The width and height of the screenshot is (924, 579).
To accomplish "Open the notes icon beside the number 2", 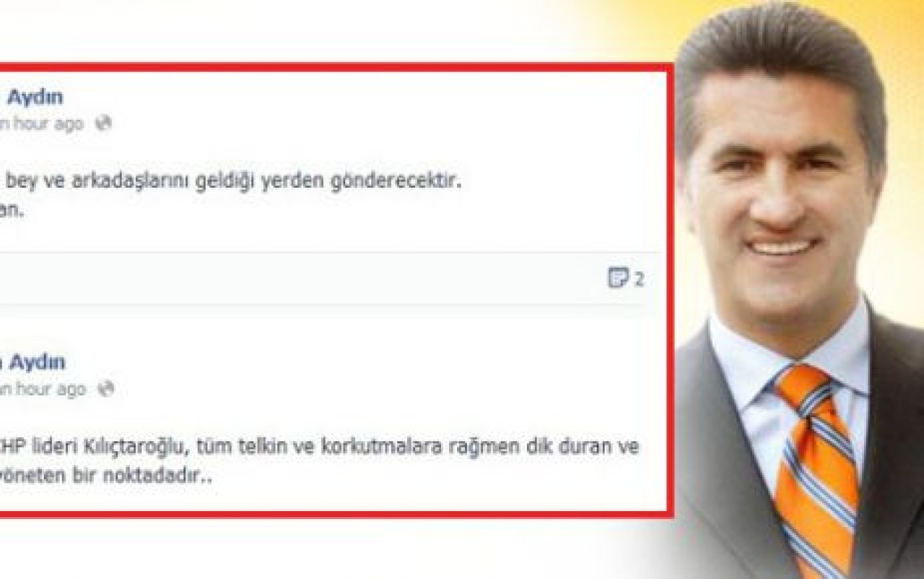I will (x=618, y=278).
